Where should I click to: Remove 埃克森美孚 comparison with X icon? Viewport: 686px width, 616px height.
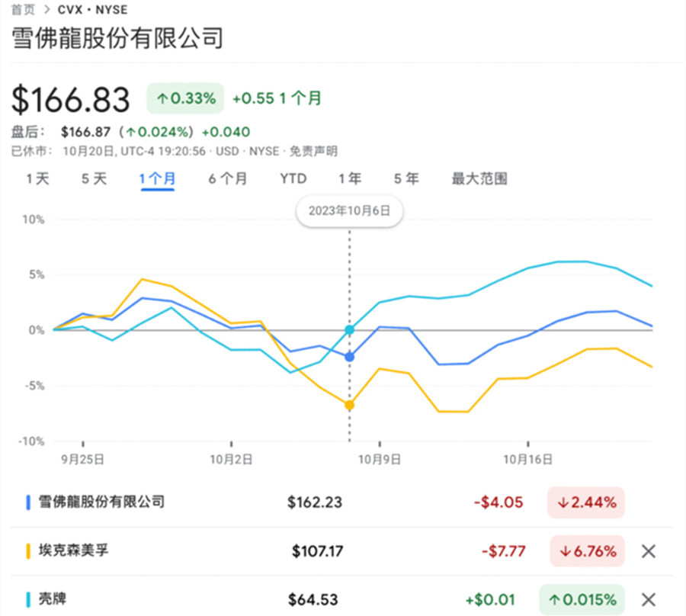click(649, 551)
